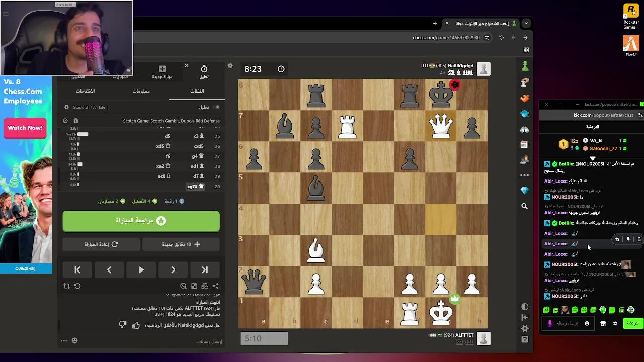Click the white queen on g7
The height and width of the screenshot is (362, 644).
click(x=441, y=125)
